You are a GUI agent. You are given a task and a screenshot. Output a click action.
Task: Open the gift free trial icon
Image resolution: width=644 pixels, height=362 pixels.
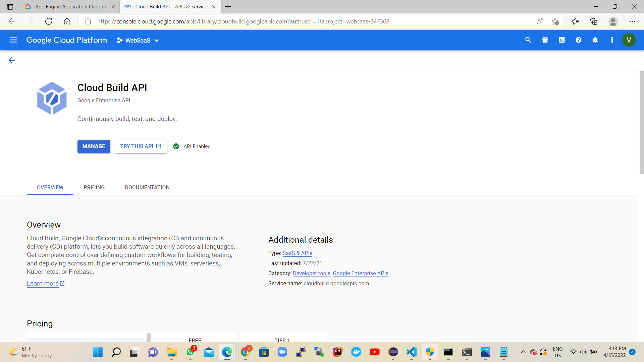(545, 40)
